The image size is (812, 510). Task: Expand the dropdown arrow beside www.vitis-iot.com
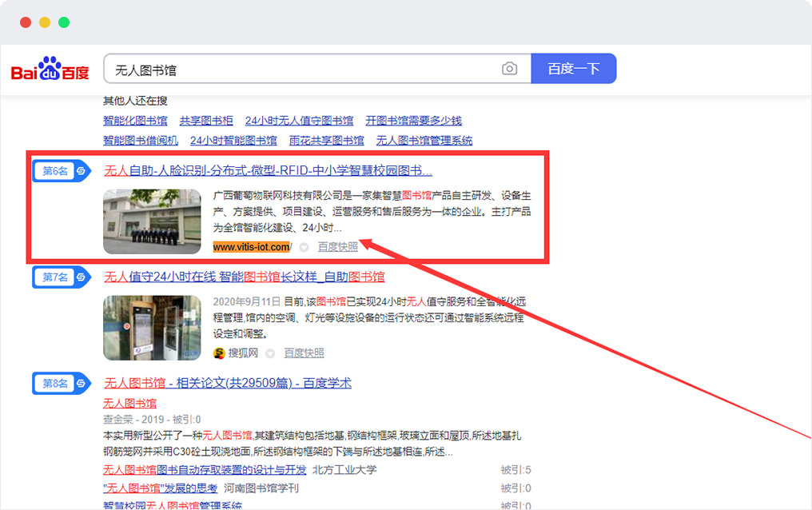304,247
